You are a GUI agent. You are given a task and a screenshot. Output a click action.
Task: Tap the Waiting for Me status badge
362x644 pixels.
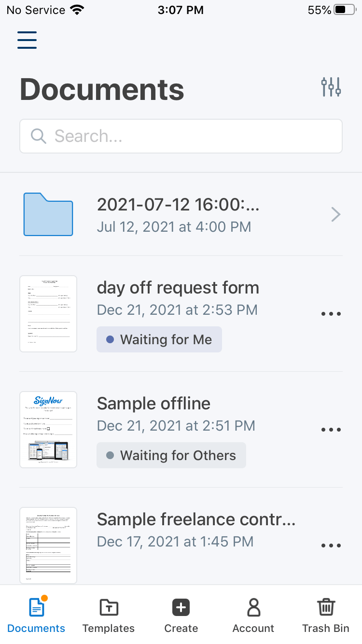coord(159,339)
